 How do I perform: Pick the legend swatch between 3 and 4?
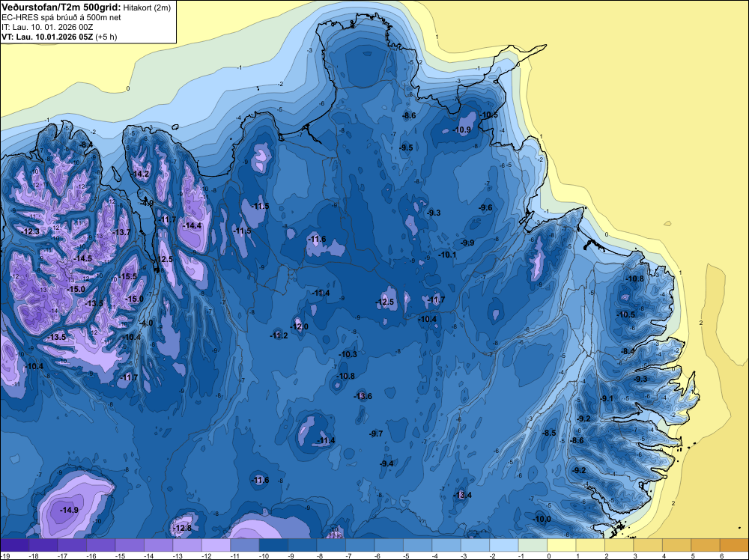point(648,545)
